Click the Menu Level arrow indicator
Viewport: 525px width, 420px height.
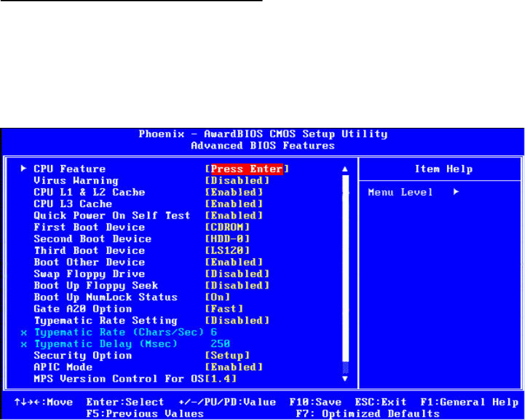(x=456, y=192)
